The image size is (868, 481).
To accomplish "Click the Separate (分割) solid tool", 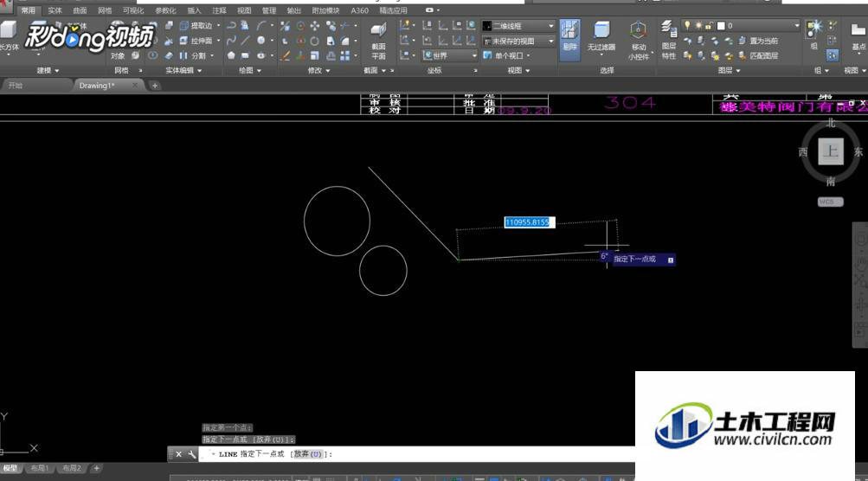I will (195, 55).
